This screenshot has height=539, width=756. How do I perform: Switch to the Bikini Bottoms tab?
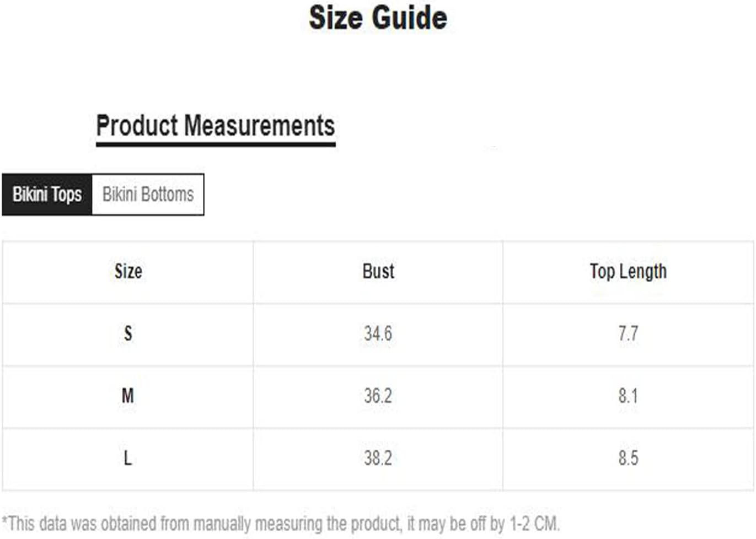[x=148, y=195]
